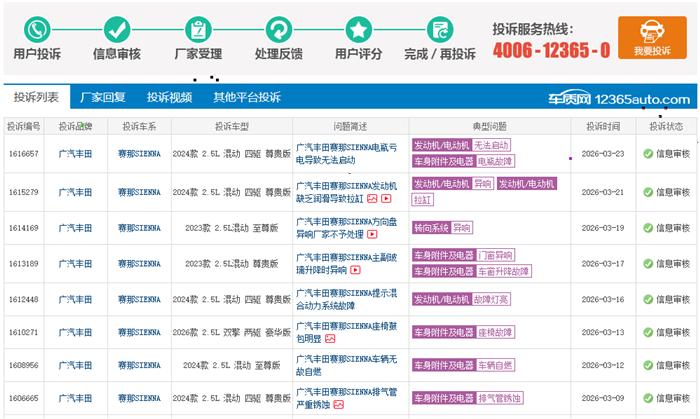The image size is (700, 419).
Task: Click the 厂家受理 clipboard icon
Action: coord(198,28)
